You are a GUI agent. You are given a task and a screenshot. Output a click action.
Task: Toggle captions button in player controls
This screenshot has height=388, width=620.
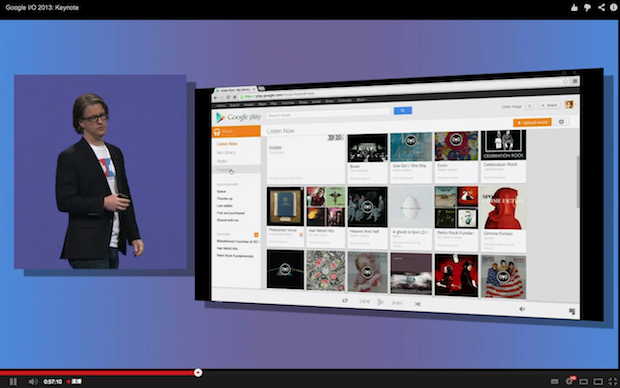coord(555,381)
